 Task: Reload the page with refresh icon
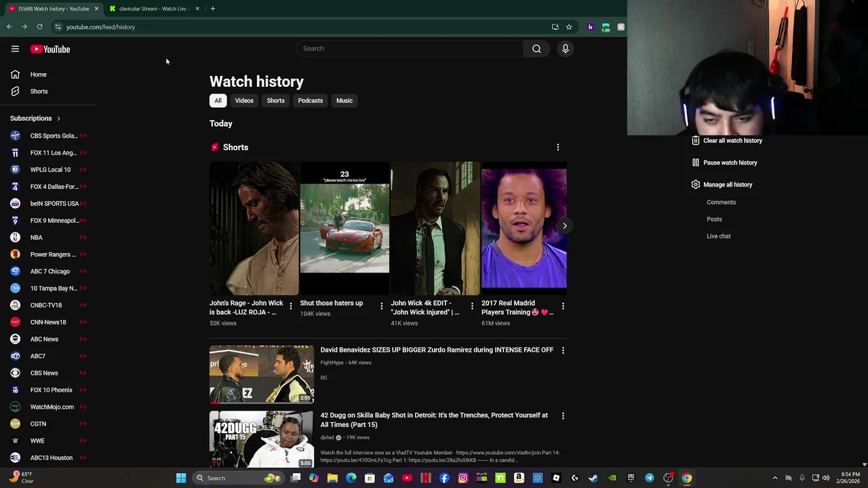39,27
